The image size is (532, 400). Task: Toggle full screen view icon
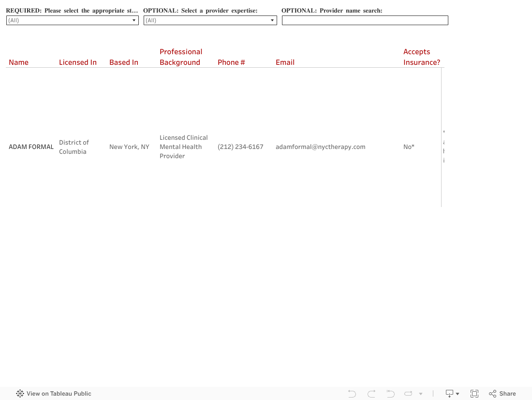pos(474,394)
